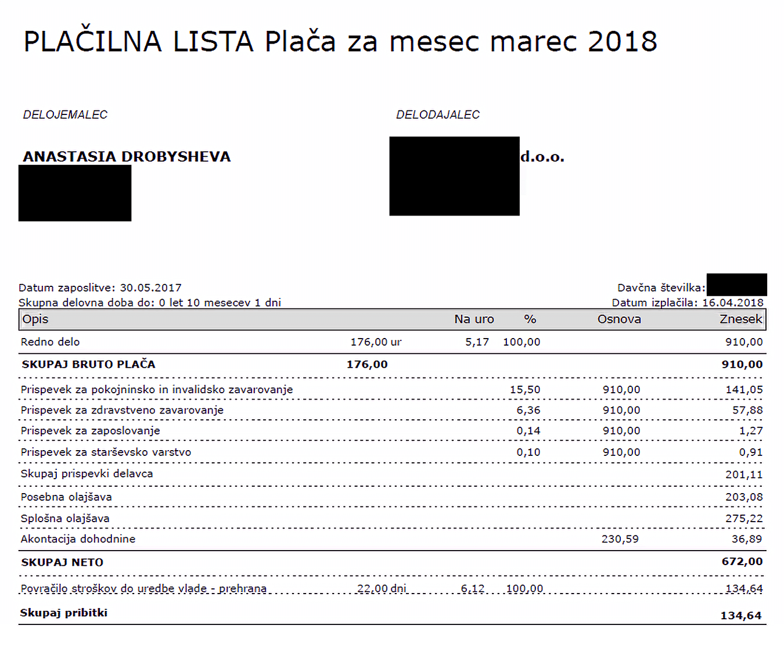784x672 pixels.
Task: Click total contributions '201,11'
Action: coord(744,475)
